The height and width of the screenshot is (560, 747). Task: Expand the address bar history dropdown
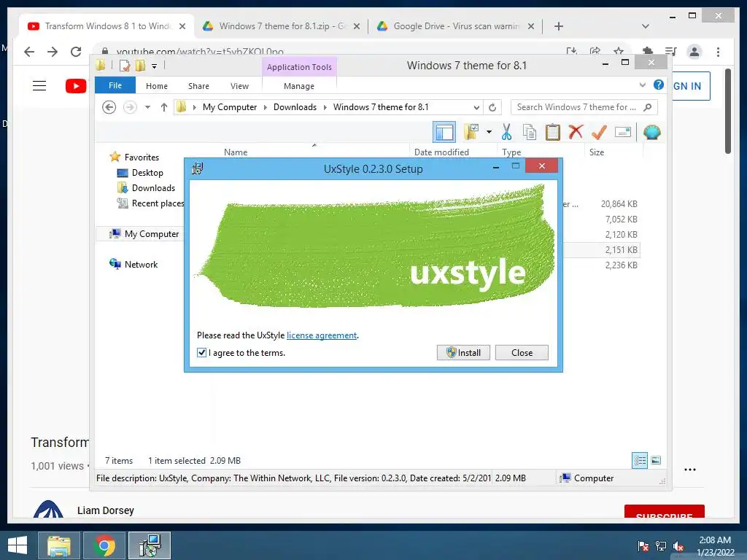click(x=476, y=107)
